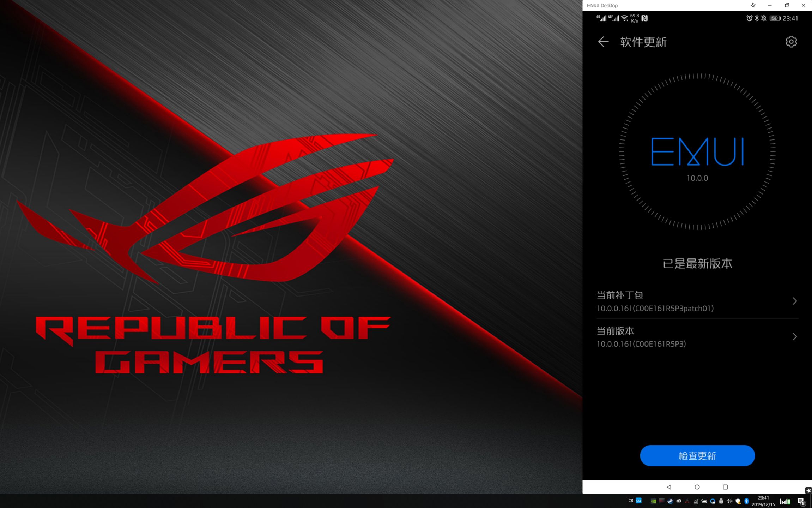812x508 pixels.
Task: Open the Windows Security shield tray icon
Action: click(x=738, y=501)
